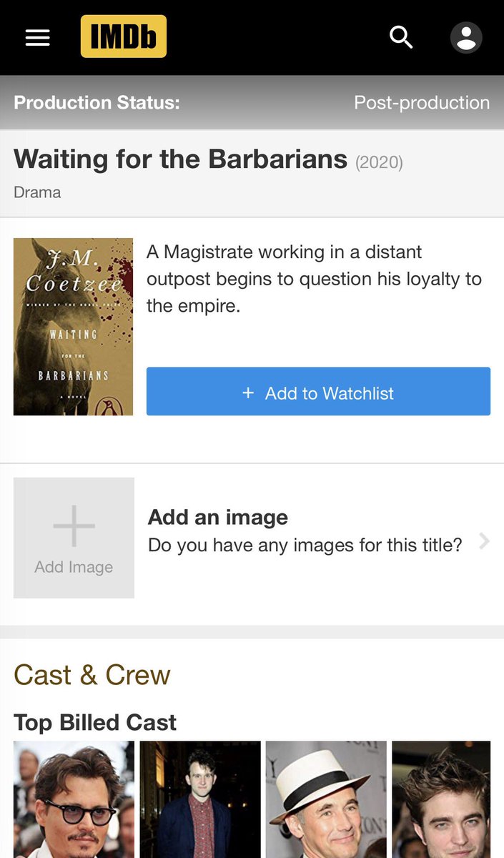The height and width of the screenshot is (858, 504).
Task: Click the Post-production status text
Action: [x=422, y=102]
